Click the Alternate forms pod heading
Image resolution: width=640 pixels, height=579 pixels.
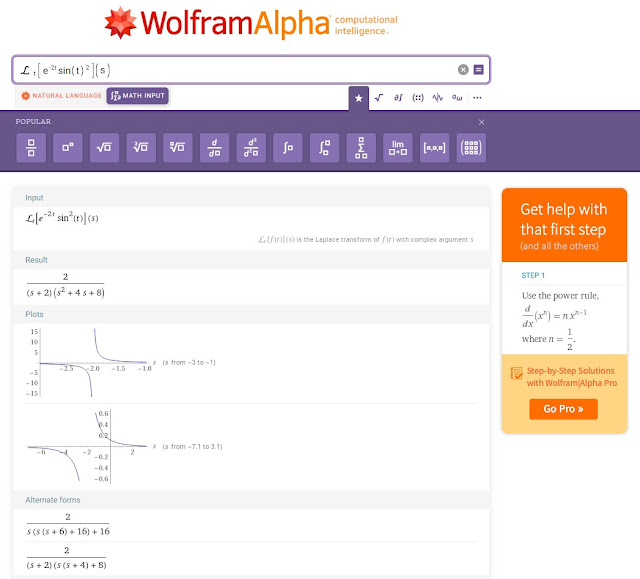[53, 500]
